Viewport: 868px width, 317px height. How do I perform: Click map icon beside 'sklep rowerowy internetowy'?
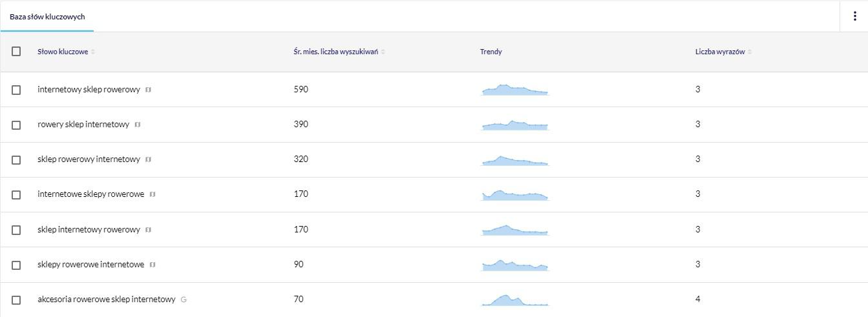click(148, 159)
